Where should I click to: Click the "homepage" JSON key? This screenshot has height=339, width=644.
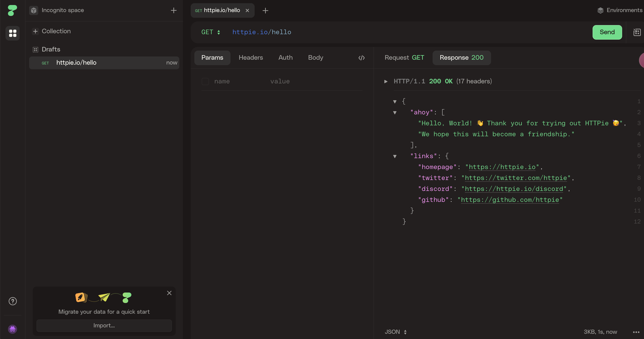[x=437, y=167]
